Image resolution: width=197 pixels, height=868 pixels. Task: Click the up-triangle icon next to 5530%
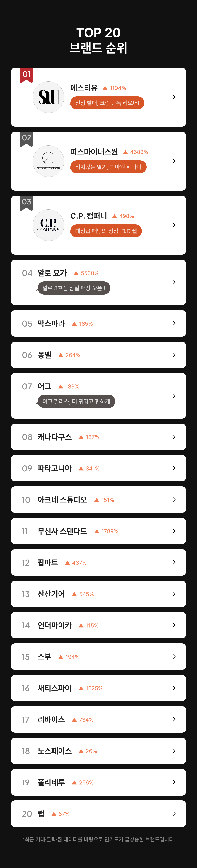(76, 273)
